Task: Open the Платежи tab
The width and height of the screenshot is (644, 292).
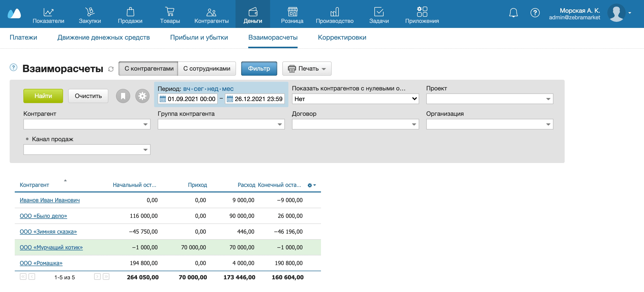Action: [23, 37]
